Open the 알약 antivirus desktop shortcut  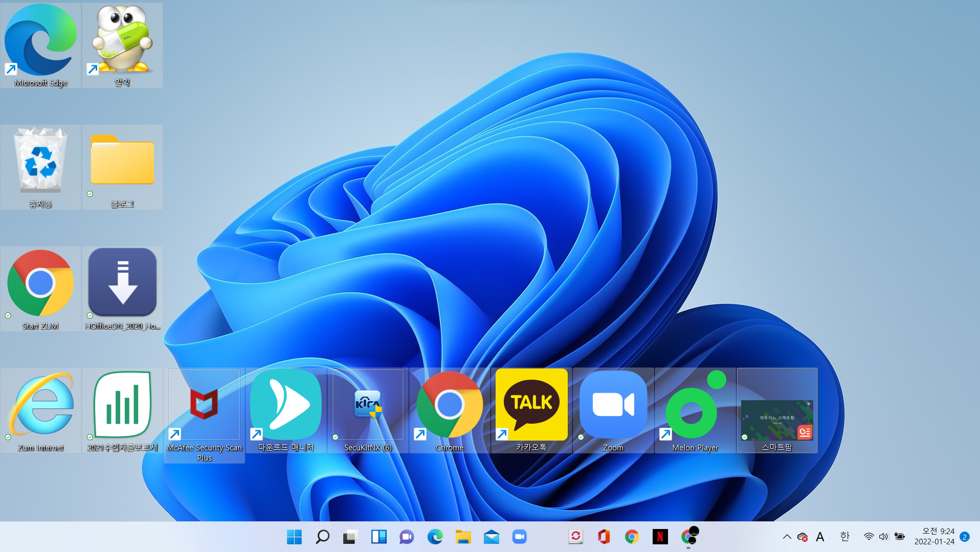(x=122, y=45)
